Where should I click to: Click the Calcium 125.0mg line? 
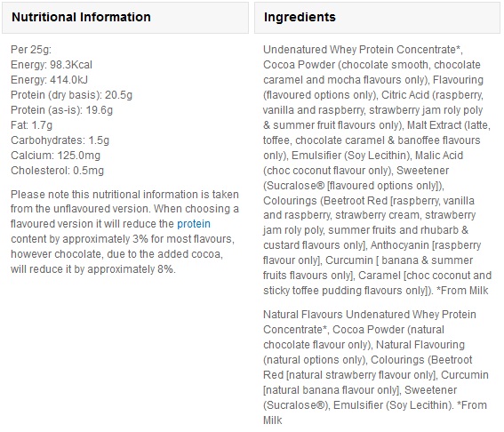56,156
